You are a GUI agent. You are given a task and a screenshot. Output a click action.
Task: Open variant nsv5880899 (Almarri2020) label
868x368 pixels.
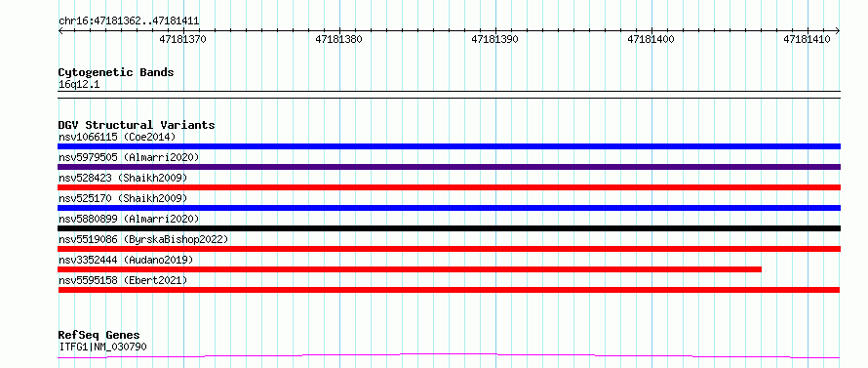pos(129,219)
